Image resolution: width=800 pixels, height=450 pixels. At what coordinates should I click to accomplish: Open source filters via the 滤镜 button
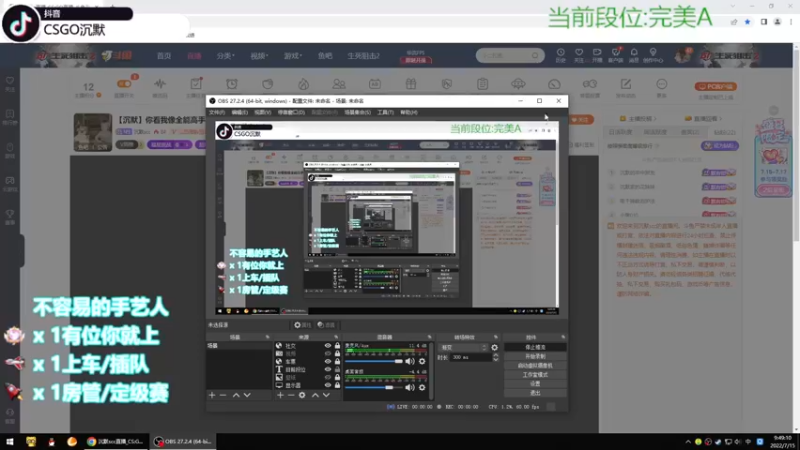[x=326, y=325]
